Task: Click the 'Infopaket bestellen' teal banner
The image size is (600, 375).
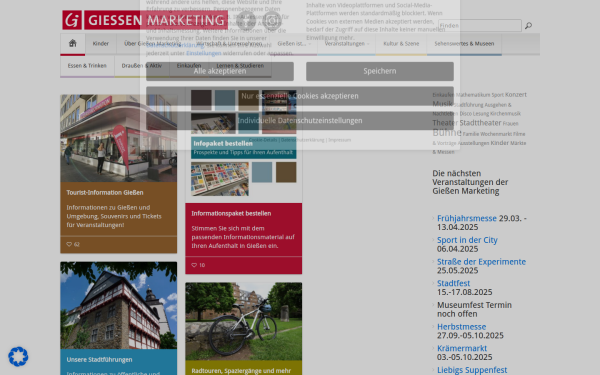Action: point(244,148)
